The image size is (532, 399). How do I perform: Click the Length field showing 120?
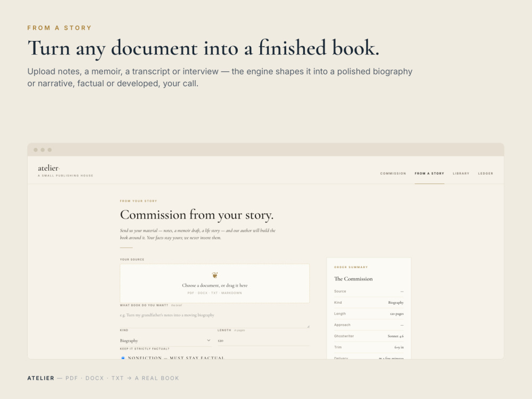(263, 340)
